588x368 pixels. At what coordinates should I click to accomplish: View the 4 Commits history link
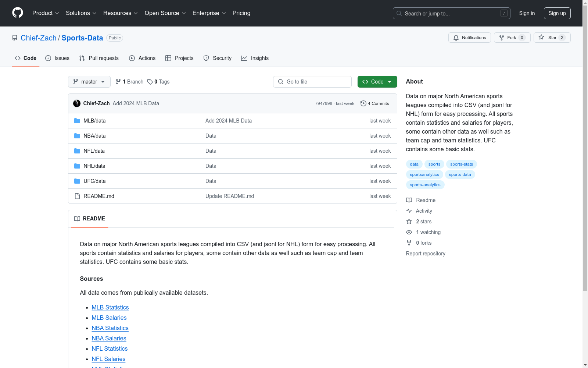click(374, 103)
